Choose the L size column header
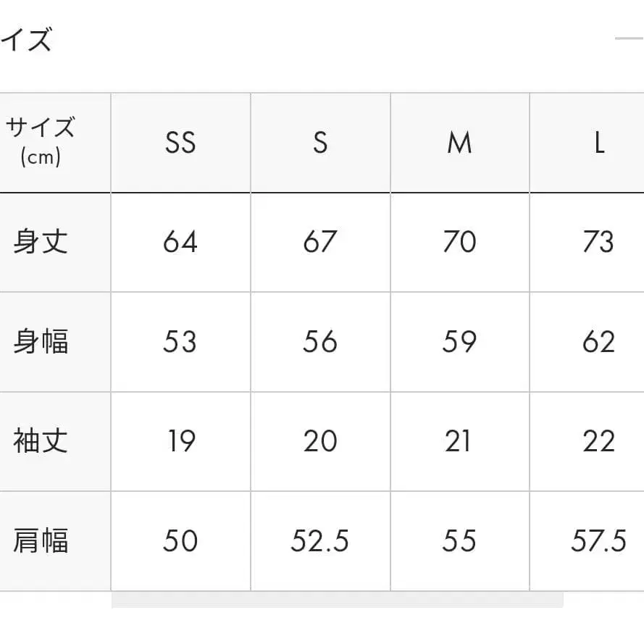The width and height of the screenshot is (644, 644). 598,143
